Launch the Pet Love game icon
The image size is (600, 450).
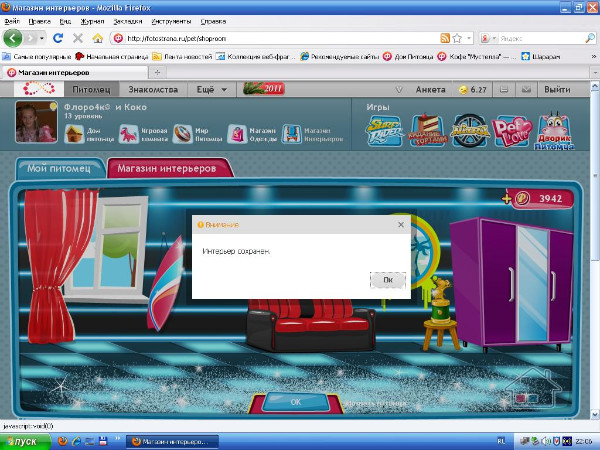click(x=511, y=129)
